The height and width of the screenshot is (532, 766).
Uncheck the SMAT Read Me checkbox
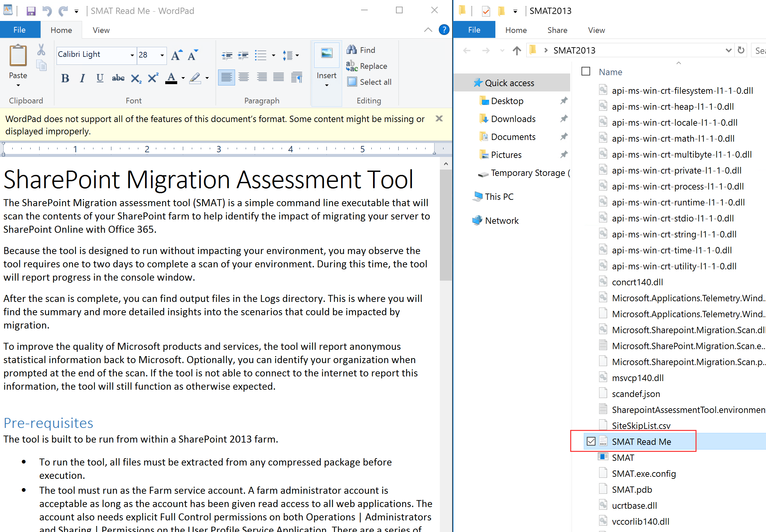pyautogui.click(x=591, y=441)
